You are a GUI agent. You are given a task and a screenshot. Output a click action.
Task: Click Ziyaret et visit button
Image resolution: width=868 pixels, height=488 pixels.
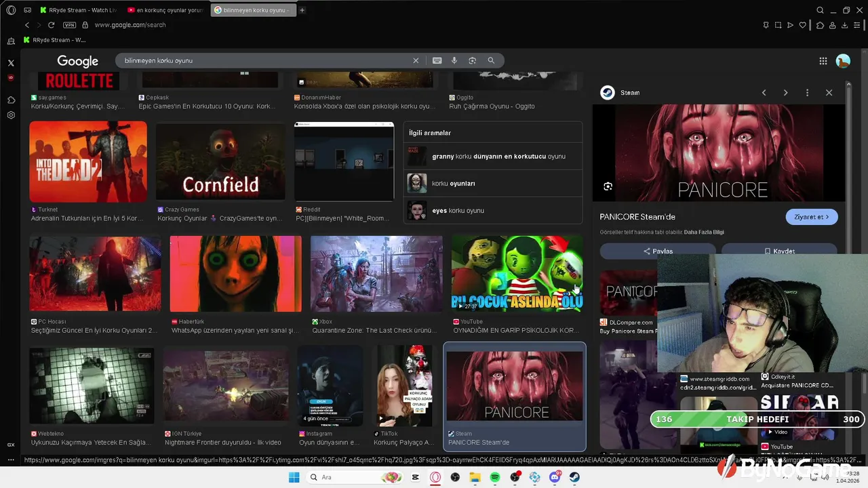[x=812, y=217]
